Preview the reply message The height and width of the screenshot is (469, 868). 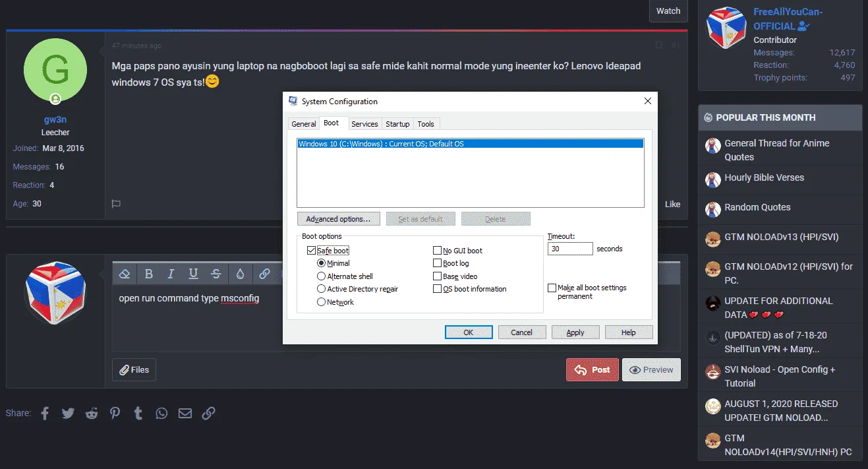[651, 370]
